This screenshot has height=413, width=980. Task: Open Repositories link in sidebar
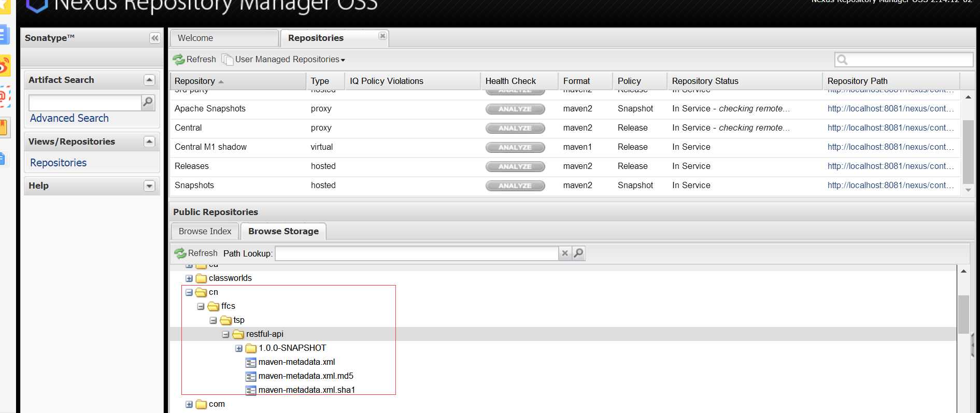click(x=59, y=163)
